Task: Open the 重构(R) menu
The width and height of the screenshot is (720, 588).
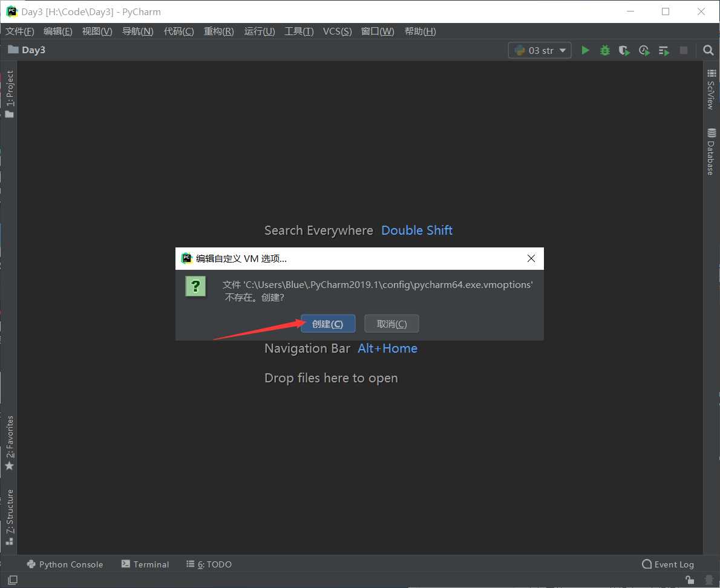Action: [x=218, y=31]
